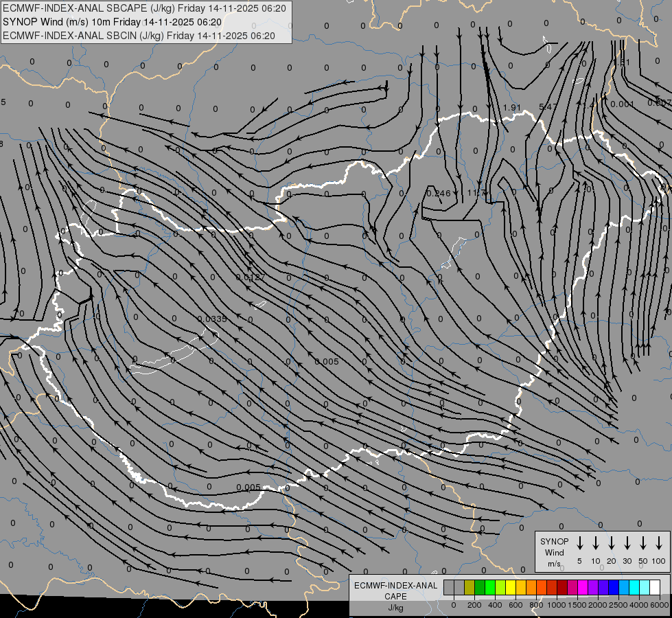Viewport: 672px width, 618px height.
Task: Click the 0.127 value on the map
Action: tap(251, 277)
